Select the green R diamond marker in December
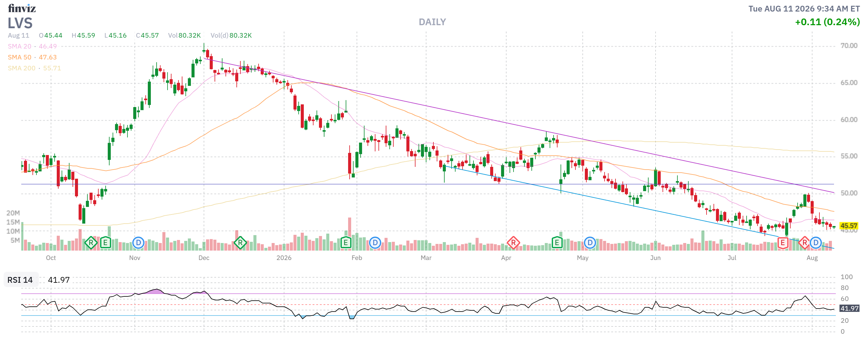 point(240,242)
